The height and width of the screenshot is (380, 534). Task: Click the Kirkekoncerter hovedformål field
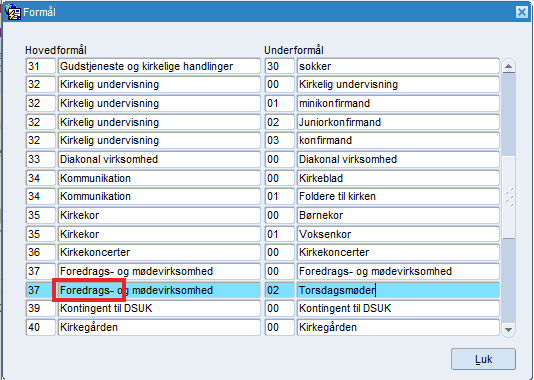coord(159,252)
